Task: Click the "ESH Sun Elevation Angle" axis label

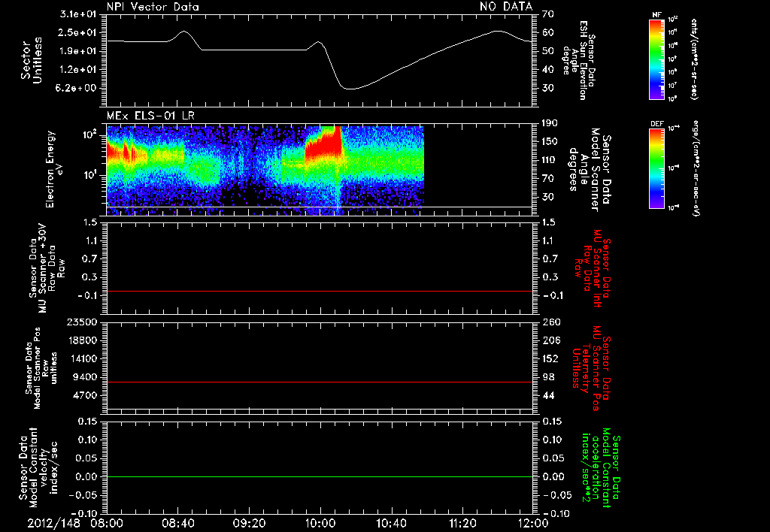Action: coord(578,60)
